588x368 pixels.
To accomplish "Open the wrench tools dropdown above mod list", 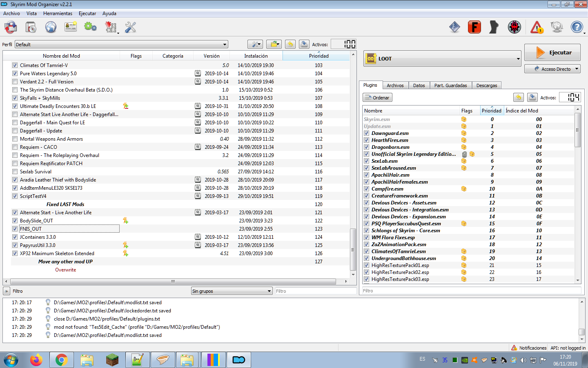I will point(255,44).
